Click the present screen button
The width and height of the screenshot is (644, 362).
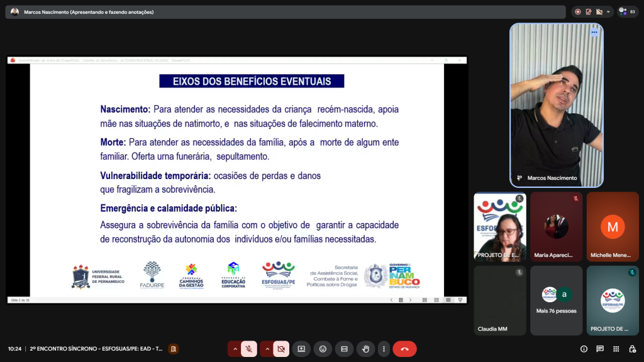pos(301,349)
